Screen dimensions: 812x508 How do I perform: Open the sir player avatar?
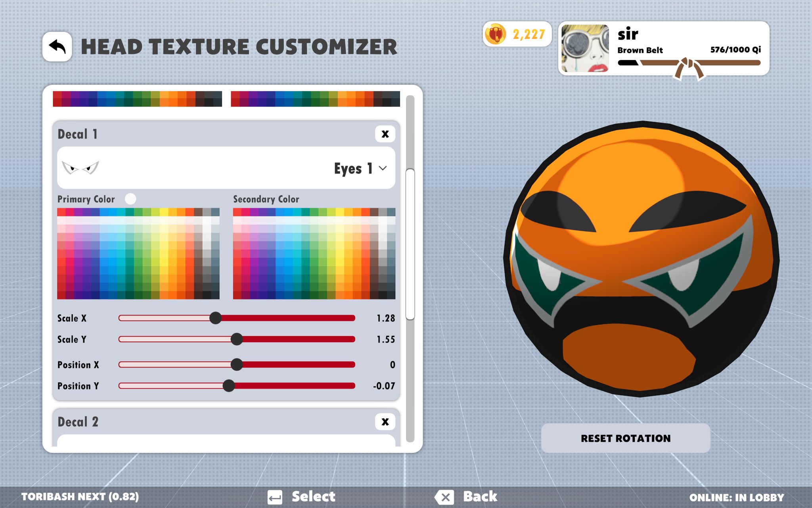pos(585,48)
